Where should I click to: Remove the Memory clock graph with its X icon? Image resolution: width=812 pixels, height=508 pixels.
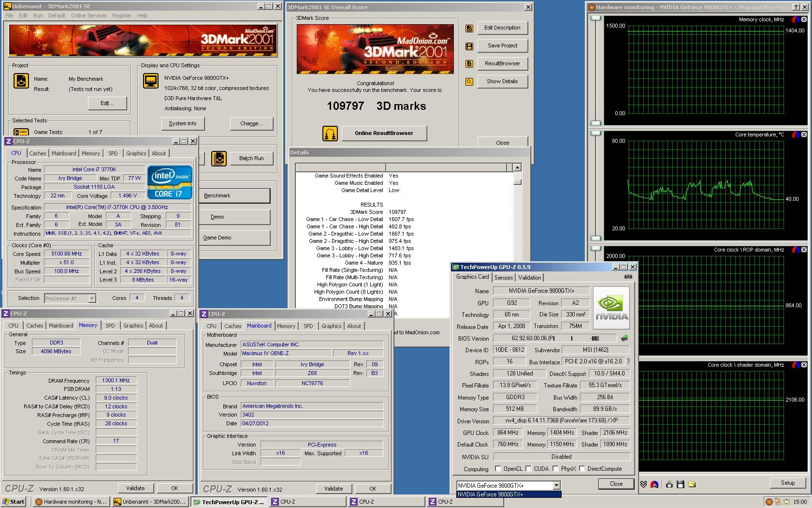coord(804,19)
